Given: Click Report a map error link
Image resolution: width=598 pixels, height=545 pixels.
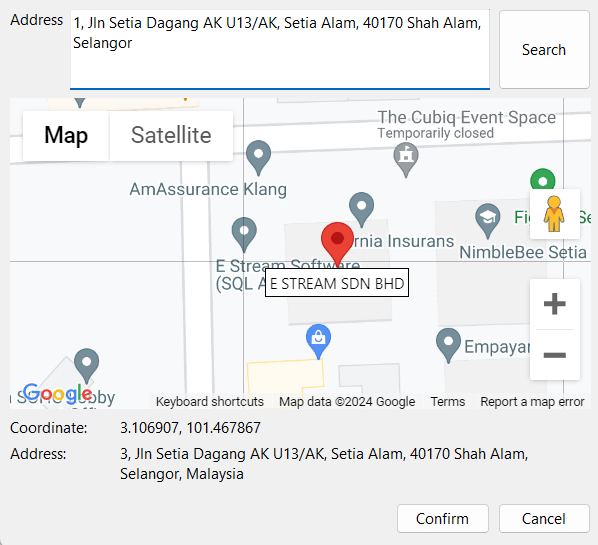Looking at the screenshot, I should pyautogui.click(x=532, y=402).
